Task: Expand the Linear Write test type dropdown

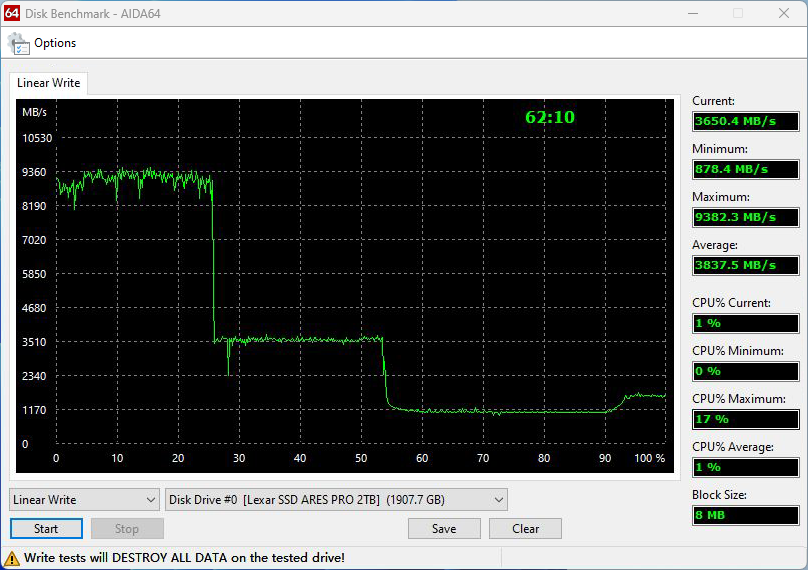Action: coord(84,500)
